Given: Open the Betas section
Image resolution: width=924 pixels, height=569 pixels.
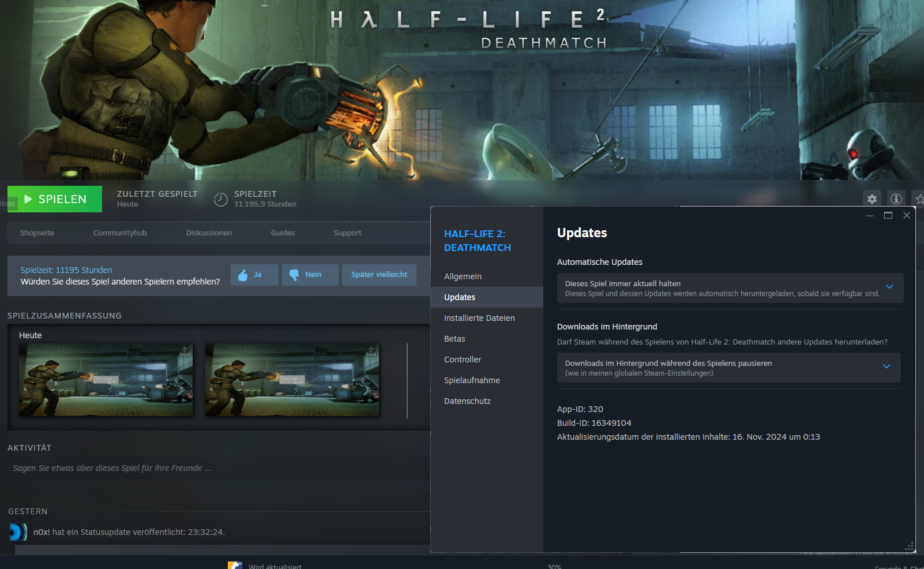Looking at the screenshot, I should pos(487,339).
